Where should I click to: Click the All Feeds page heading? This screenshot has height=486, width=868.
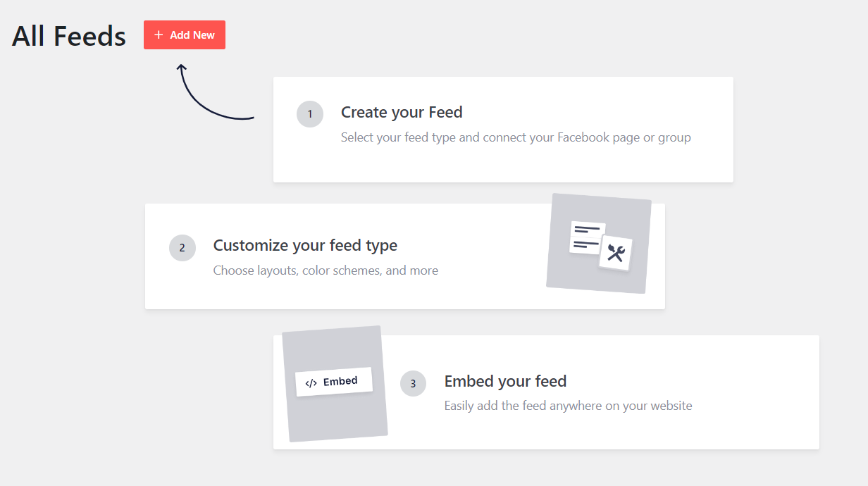69,36
